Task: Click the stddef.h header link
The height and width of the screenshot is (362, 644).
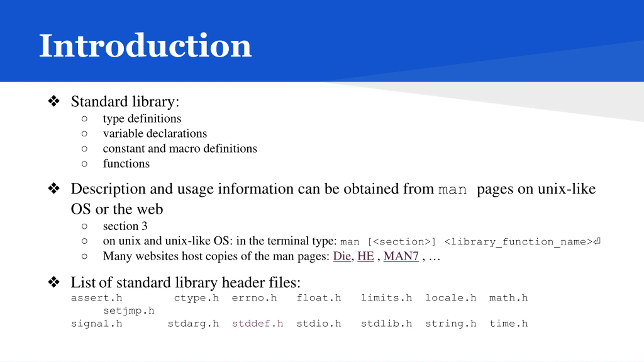Action: point(257,324)
